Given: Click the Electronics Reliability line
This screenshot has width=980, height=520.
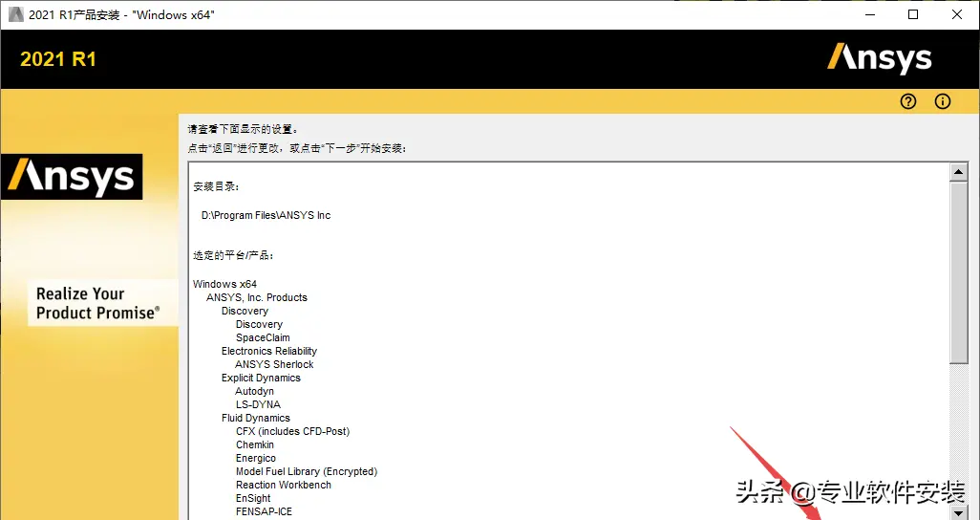Looking at the screenshot, I should coord(268,351).
